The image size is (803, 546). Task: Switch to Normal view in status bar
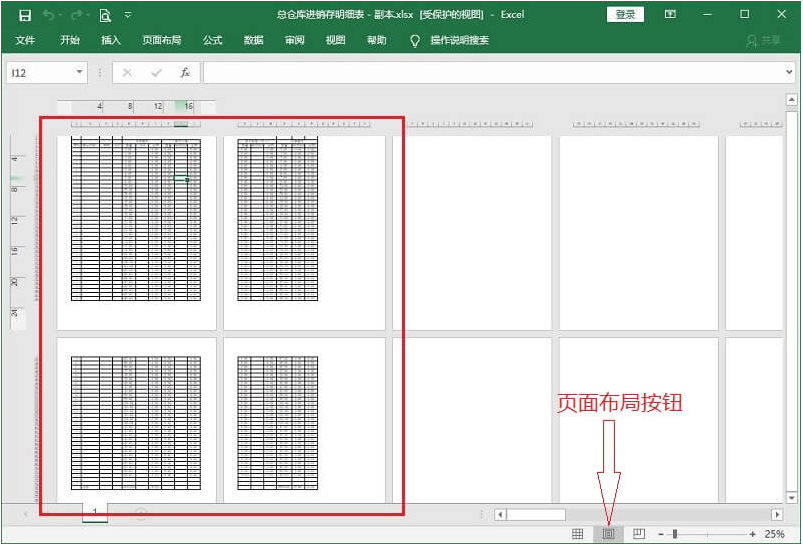pos(577,535)
